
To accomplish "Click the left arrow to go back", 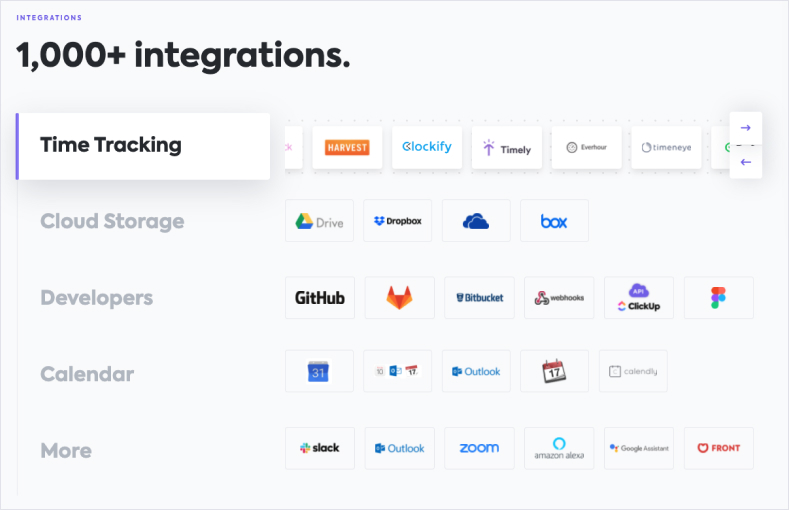I will pyautogui.click(x=746, y=162).
